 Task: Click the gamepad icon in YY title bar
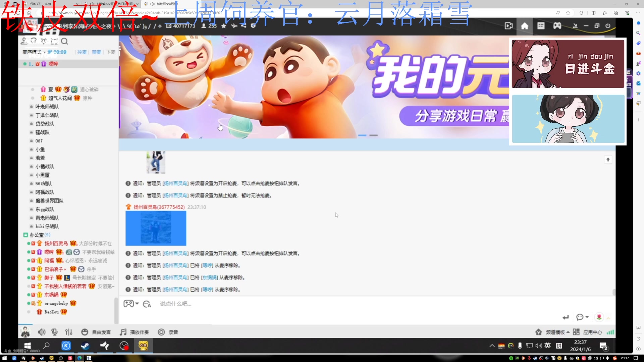[557, 26]
